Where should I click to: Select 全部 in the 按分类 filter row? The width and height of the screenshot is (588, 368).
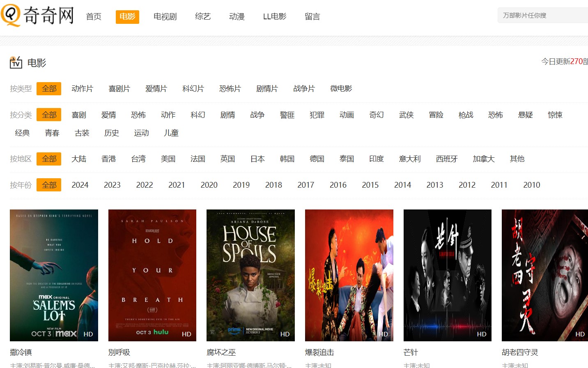click(49, 115)
